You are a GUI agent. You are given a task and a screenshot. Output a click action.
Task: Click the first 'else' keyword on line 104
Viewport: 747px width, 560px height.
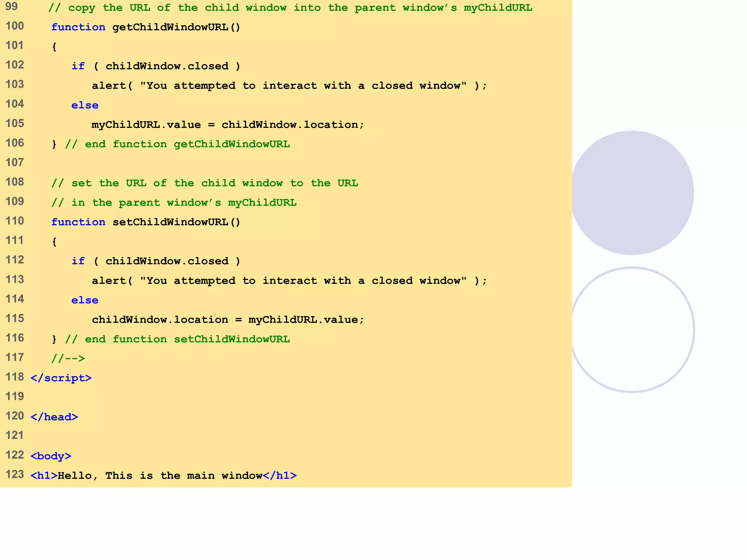[85, 105]
